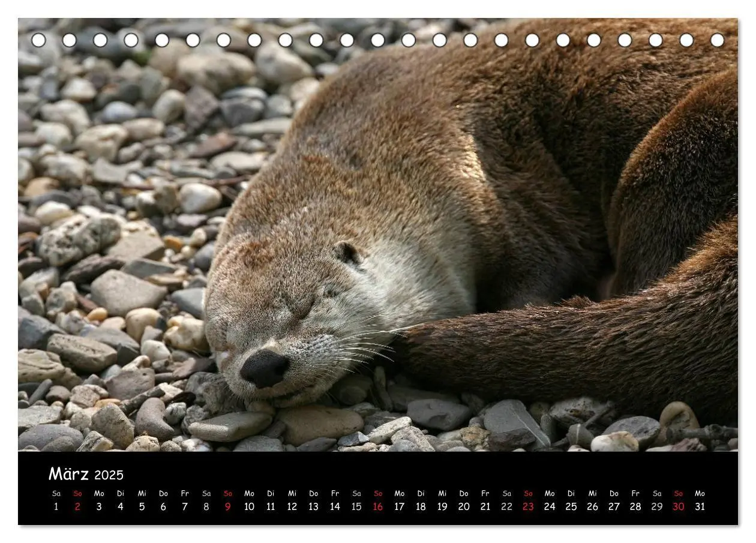Select day 6 in the calendar strip
This screenshot has width=756, height=543.
pyautogui.click(x=163, y=506)
